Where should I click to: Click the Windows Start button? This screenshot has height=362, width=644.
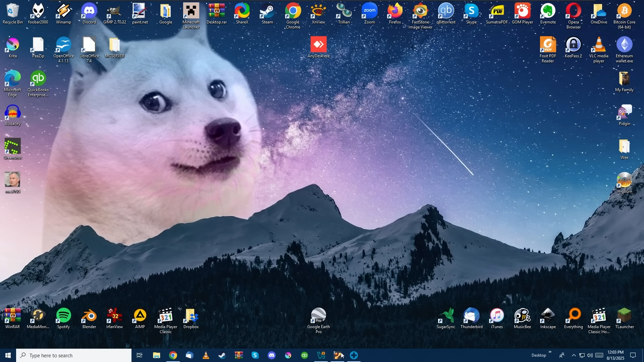(x=8, y=356)
